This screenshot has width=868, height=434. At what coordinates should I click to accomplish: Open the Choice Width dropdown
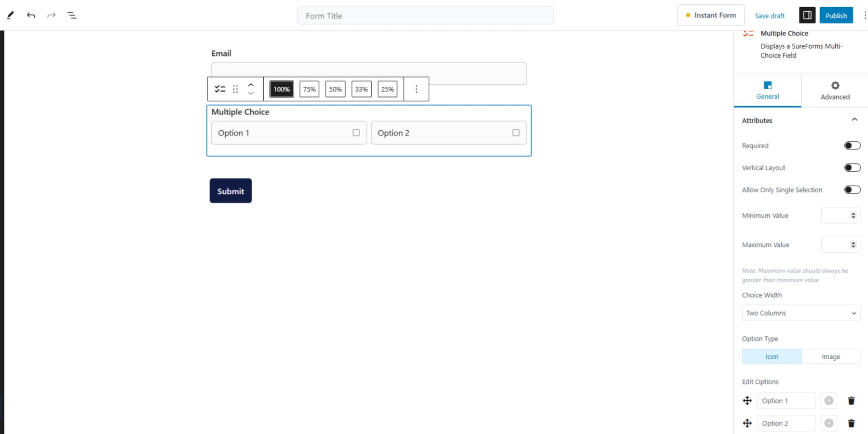click(800, 312)
